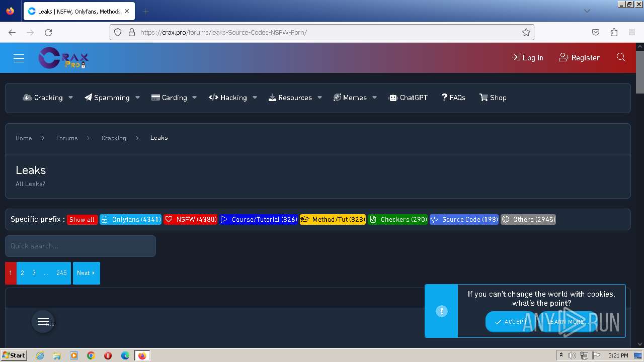Image resolution: width=644 pixels, height=362 pixels.
Task: Reload the current page
Action: pyautogui.click(x=48, y=32)
